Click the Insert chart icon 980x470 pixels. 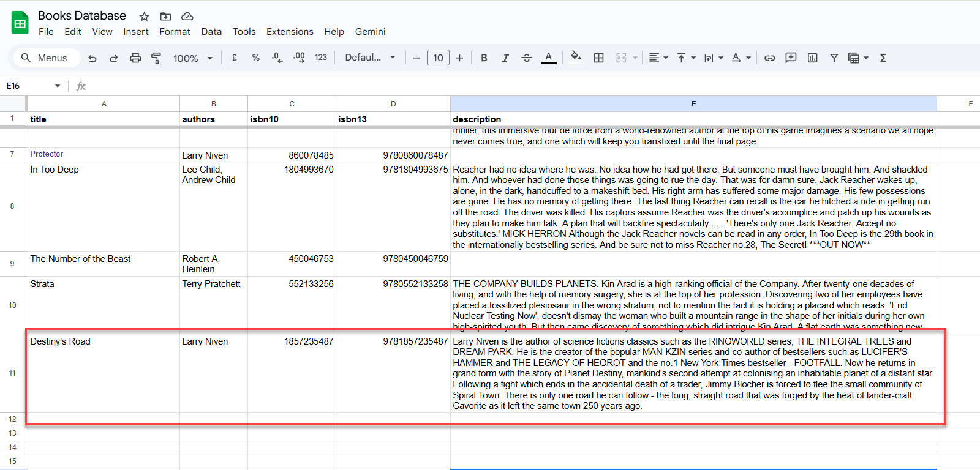click(x=812, y=58)
